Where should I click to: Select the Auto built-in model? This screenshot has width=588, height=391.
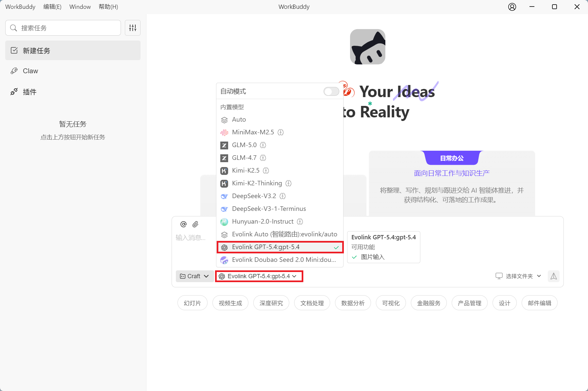280,119
